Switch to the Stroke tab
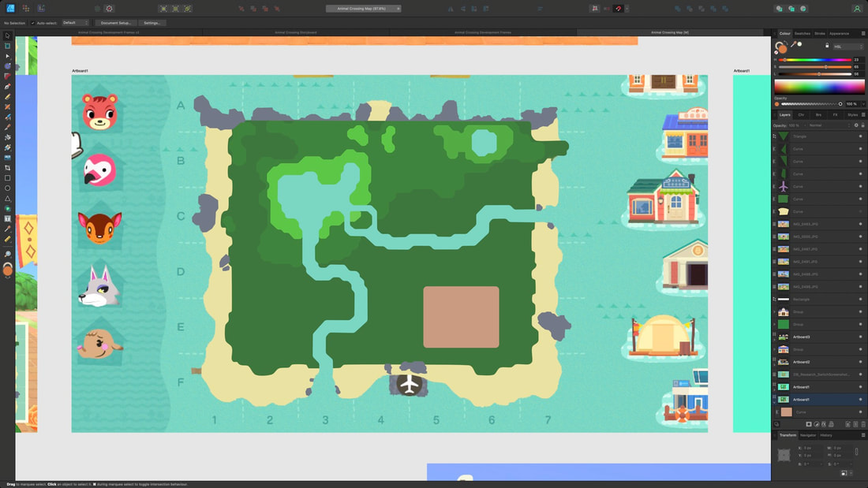 (820, 33)
